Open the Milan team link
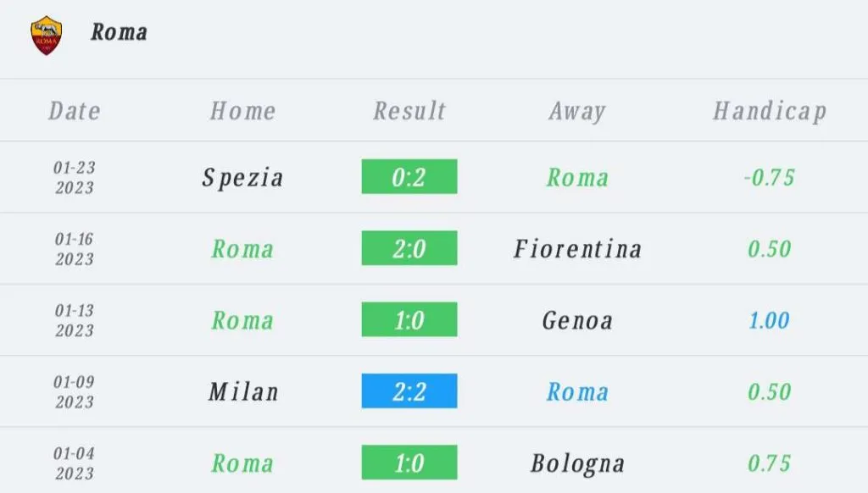868x493 pixels. coord(242,391)
